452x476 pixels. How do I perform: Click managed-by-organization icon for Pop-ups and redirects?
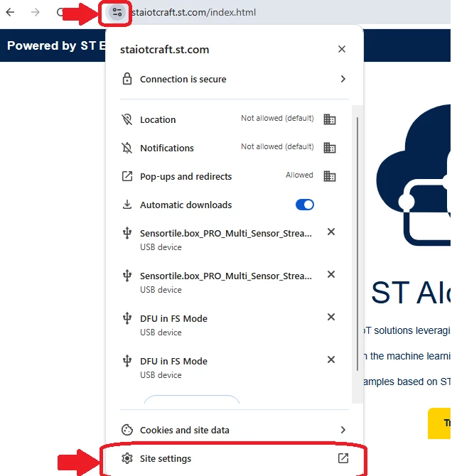click(330, 176)
